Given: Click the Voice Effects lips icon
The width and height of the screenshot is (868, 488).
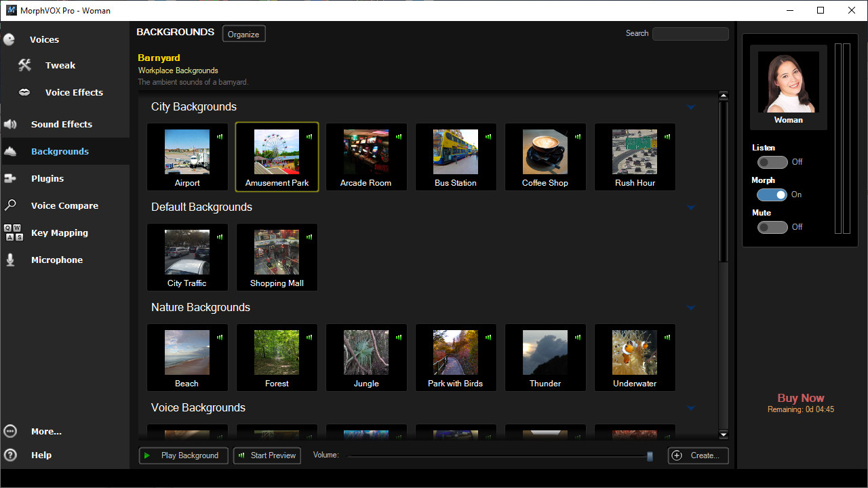Looking at the screenshot, I should [24, 92].
